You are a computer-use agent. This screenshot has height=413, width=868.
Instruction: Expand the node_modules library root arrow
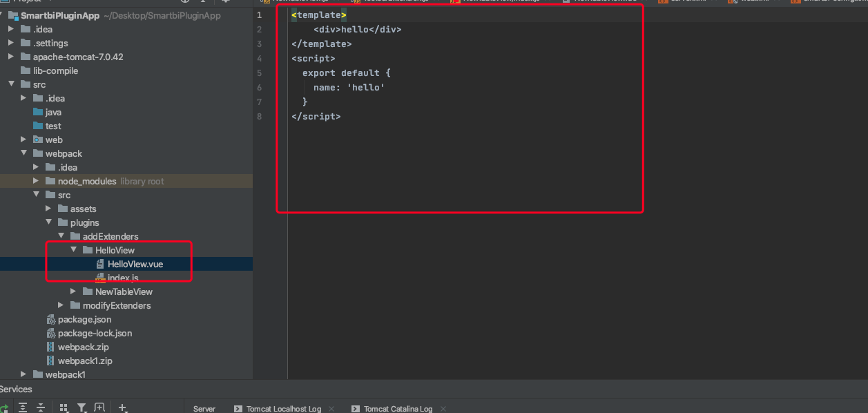coord(36,181)
